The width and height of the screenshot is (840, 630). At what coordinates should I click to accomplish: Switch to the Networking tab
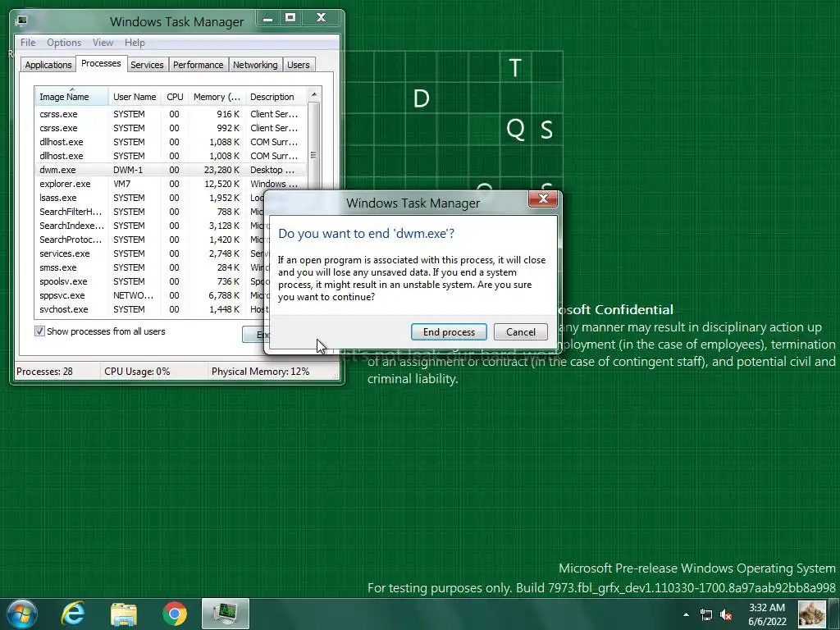point(255,65)
